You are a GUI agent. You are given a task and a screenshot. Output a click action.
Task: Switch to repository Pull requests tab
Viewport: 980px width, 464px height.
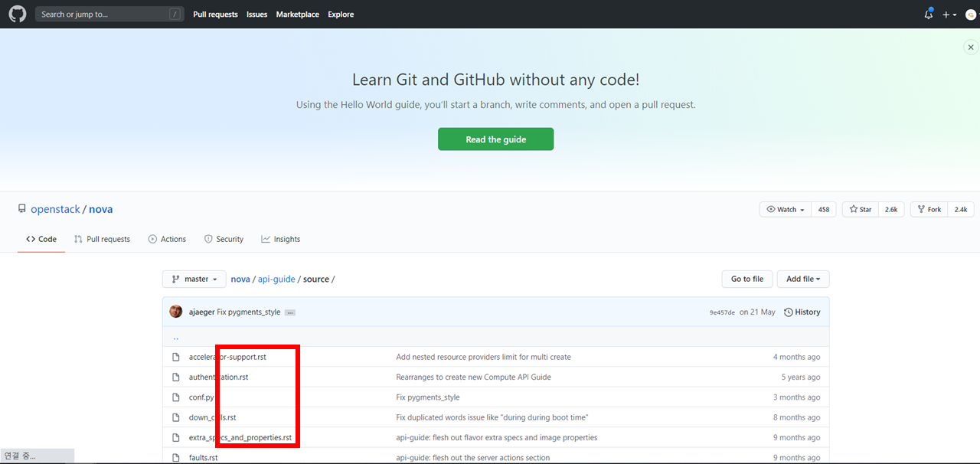(102, 239)
